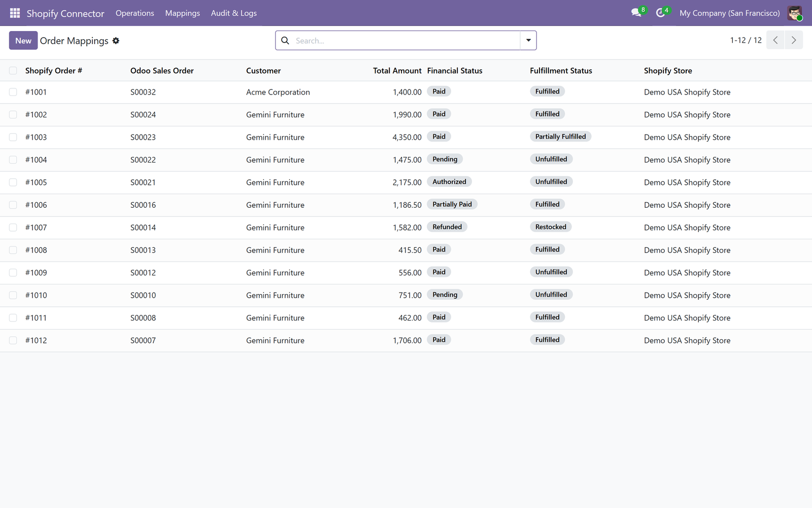
Task: Open sales order S00016 cell
Action: 143,205
